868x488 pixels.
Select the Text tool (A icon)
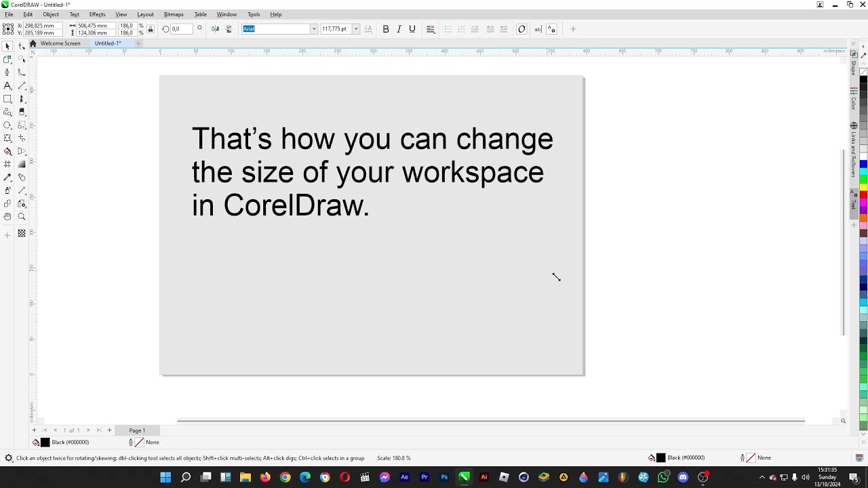[x=7, y=85]
